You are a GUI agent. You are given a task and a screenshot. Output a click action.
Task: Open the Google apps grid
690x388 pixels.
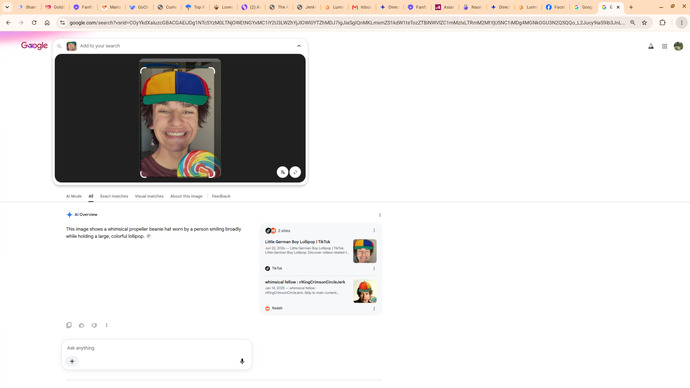[664, 46]
